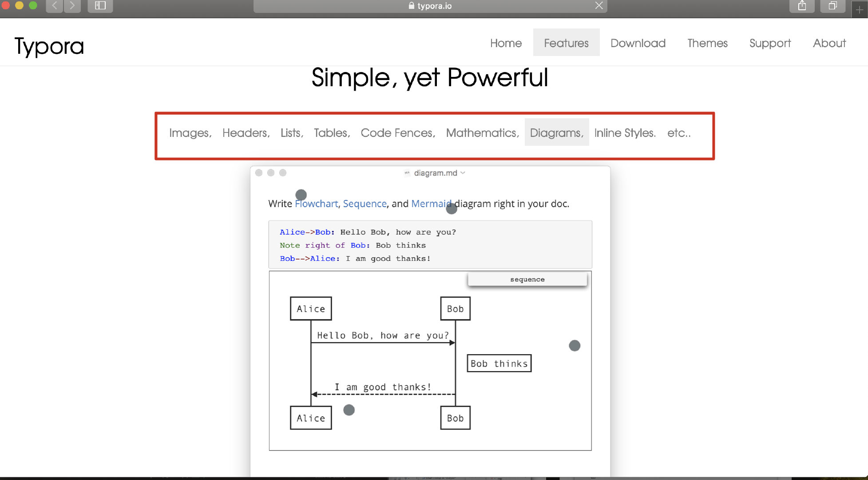Stop loading with the address bar X
Screen dimensions: 868x480
pyautogui.click(x=599, y=5)
